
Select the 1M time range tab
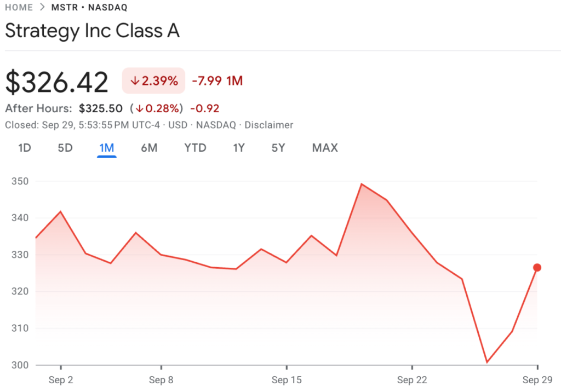(106, 148)
